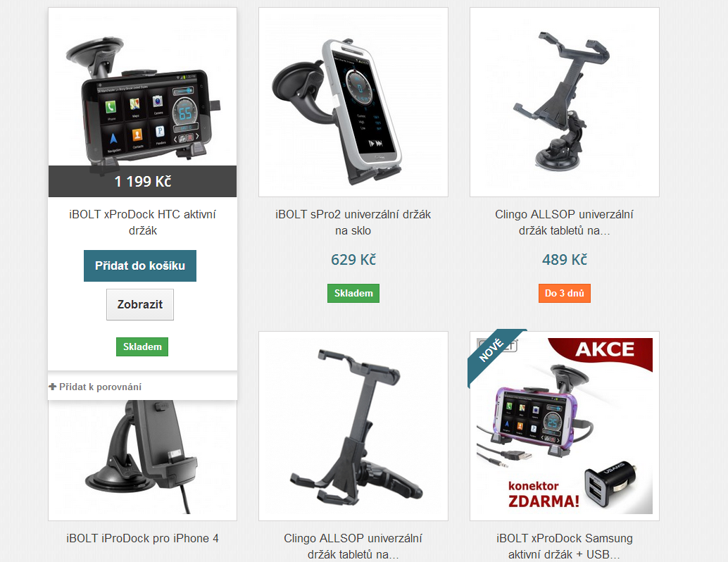
Task: Click the plus icon beside Přidat k porovnání
Action: click(x=53, y=387)
